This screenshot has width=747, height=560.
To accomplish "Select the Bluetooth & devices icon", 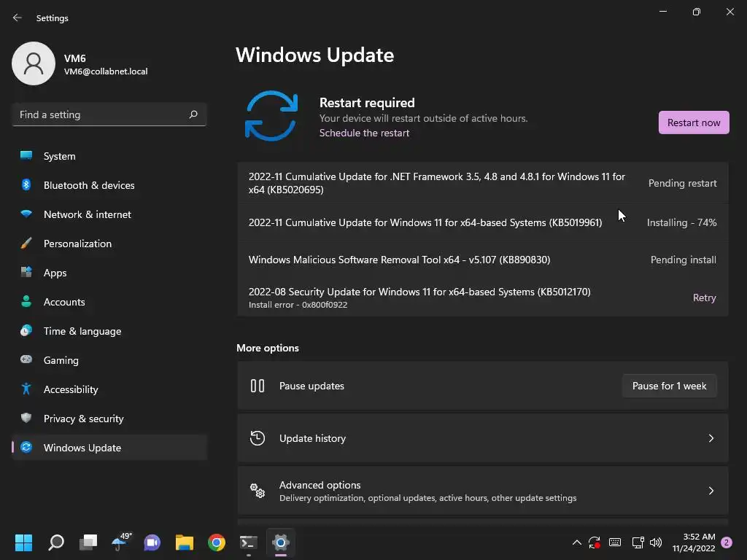I will [26, 184].
